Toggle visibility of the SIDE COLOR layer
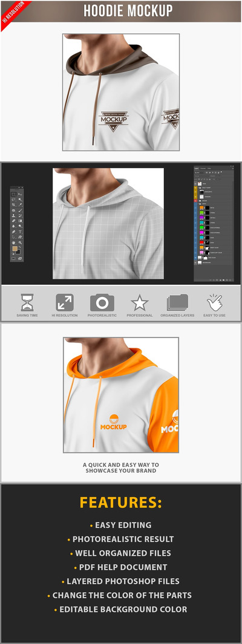This screenshot has width=242, height=644. (x=195, y=258)
